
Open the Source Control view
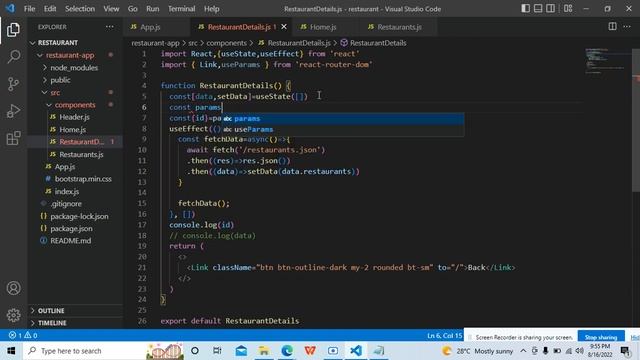[13, 84]
